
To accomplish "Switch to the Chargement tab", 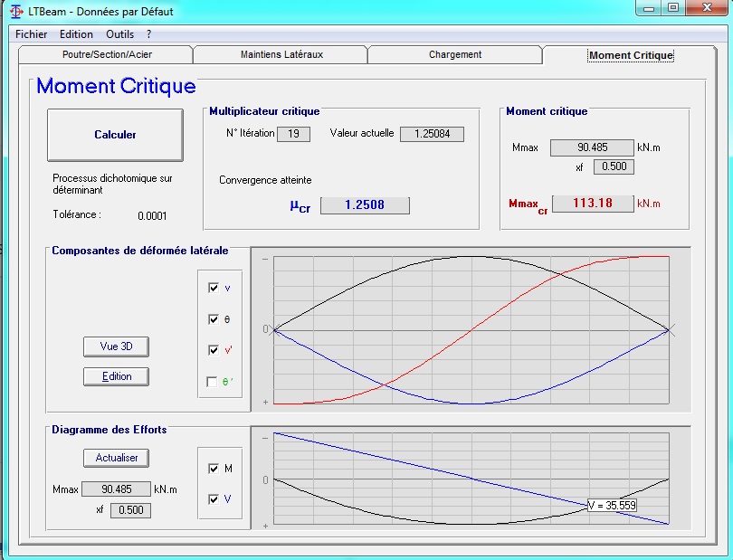I will coord(455,54).
